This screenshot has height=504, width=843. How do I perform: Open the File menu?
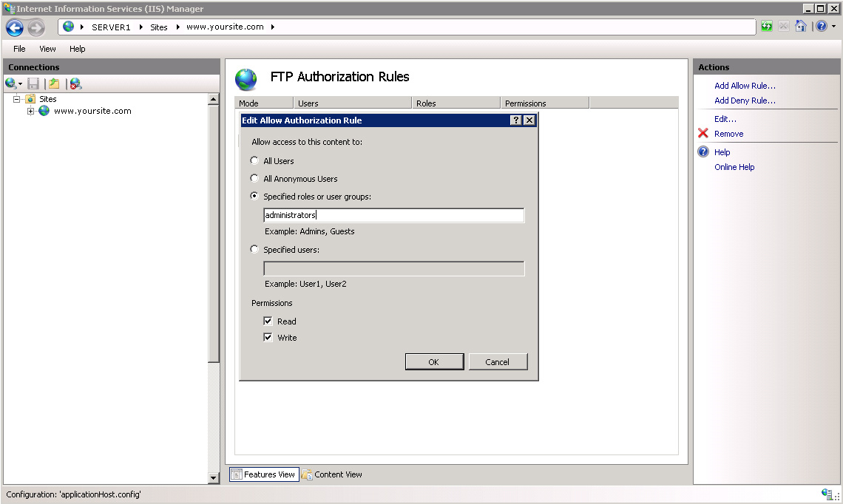(x=19, y=49)
